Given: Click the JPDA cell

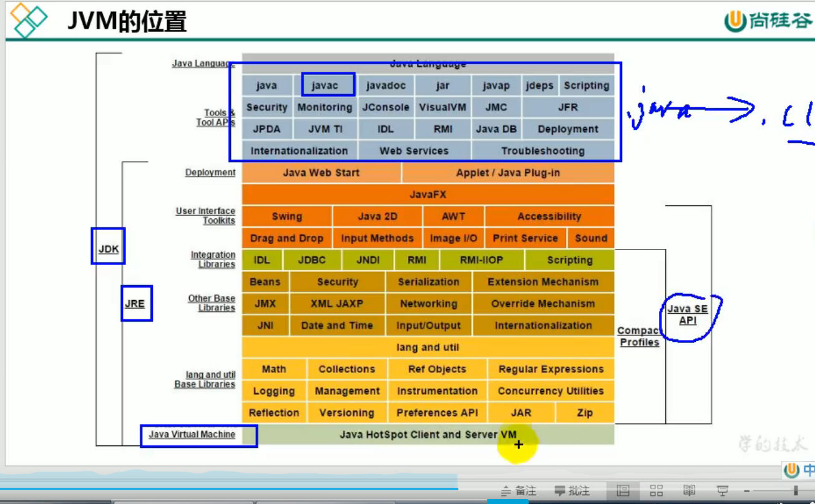Looking at the screenshot, I should pyautogui.click(x=266, y=129).
